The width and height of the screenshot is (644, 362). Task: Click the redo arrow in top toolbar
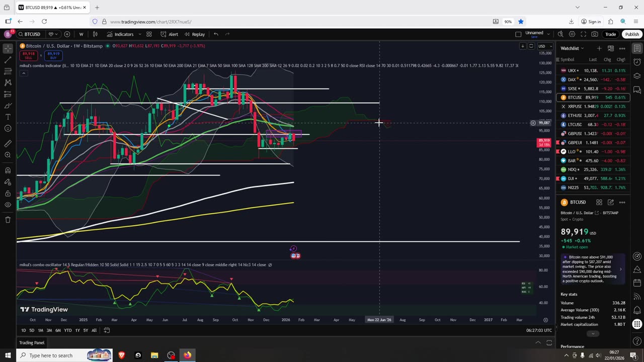(x=227, y=34)
